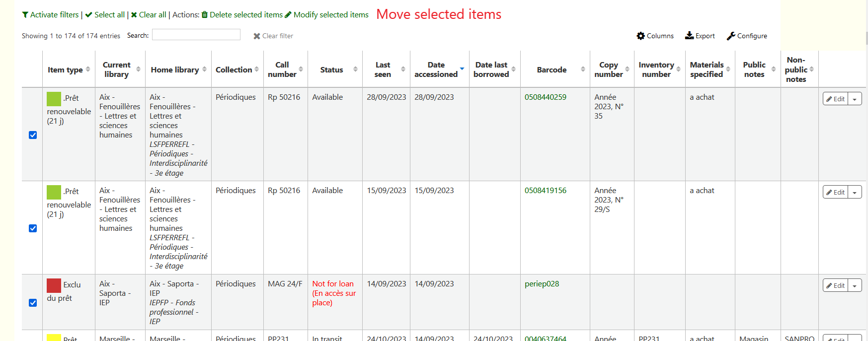Viewport: 868px width, 341px height.
Task: Sort the table by Home library header
Action: 175,70
